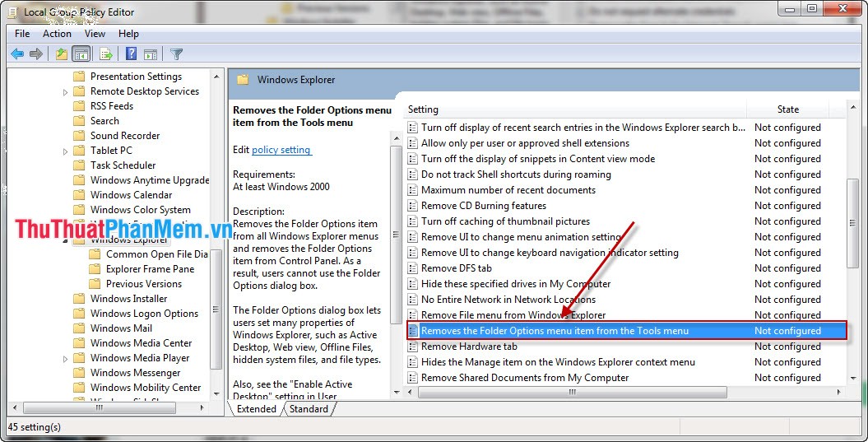This screenshot has width=868, height=442.
Task: Click the folder icon beside Task Scheduler
Action: click(80, 165)
